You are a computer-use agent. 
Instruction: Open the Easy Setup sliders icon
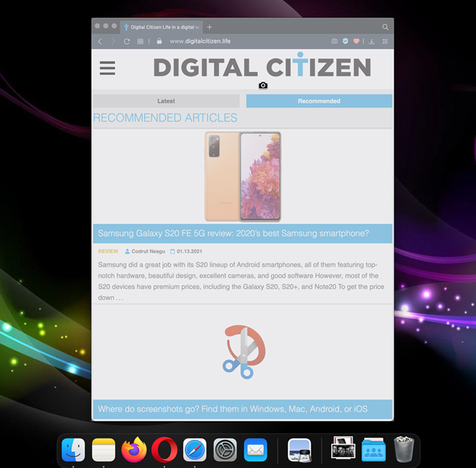(385, 41)
